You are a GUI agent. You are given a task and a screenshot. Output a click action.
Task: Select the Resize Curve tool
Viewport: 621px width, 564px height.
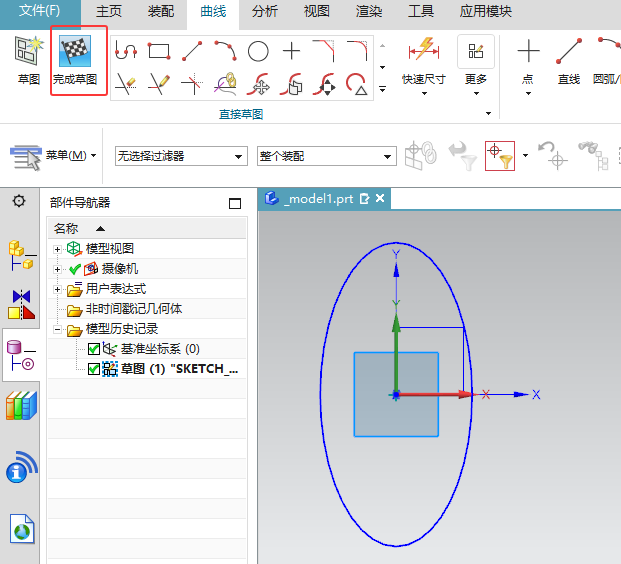[x=324, y=84]
